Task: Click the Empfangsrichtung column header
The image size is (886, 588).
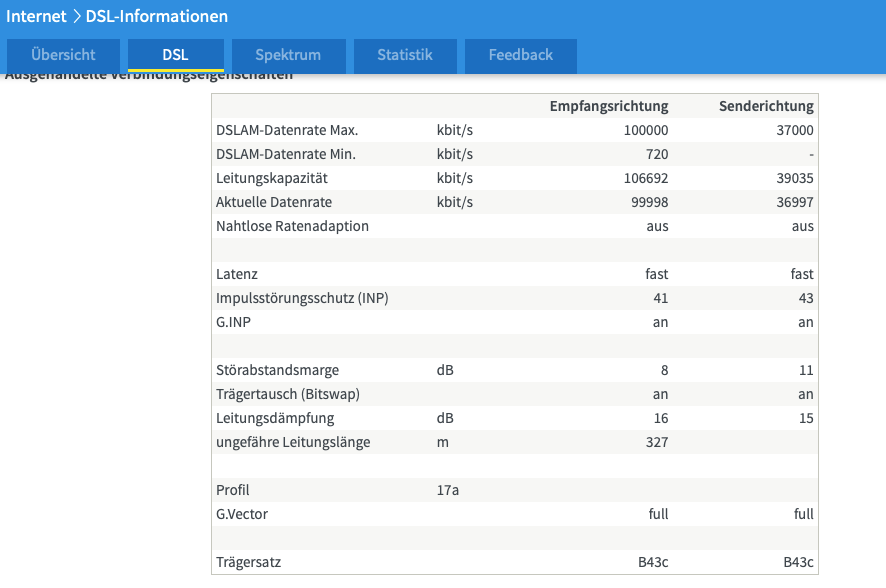Action: 609,106
